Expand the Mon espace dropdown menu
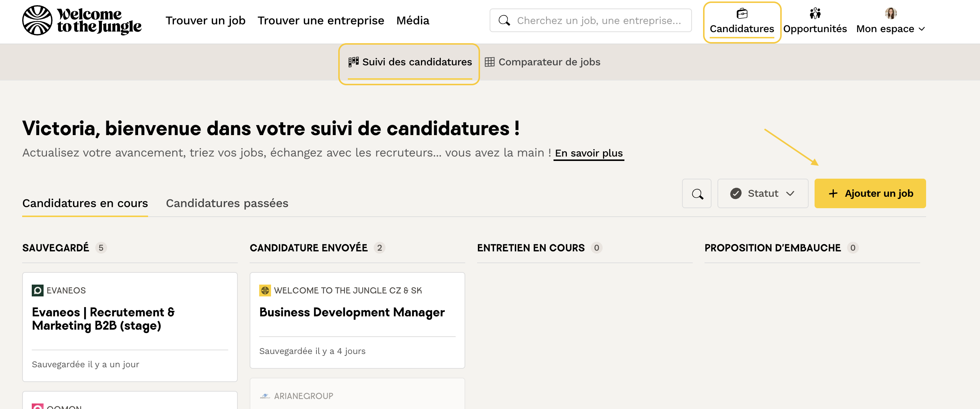 click(x=890, y=29)
